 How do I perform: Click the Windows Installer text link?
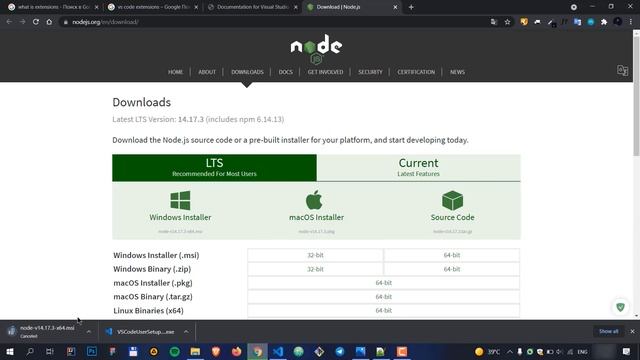coord(180,217)
